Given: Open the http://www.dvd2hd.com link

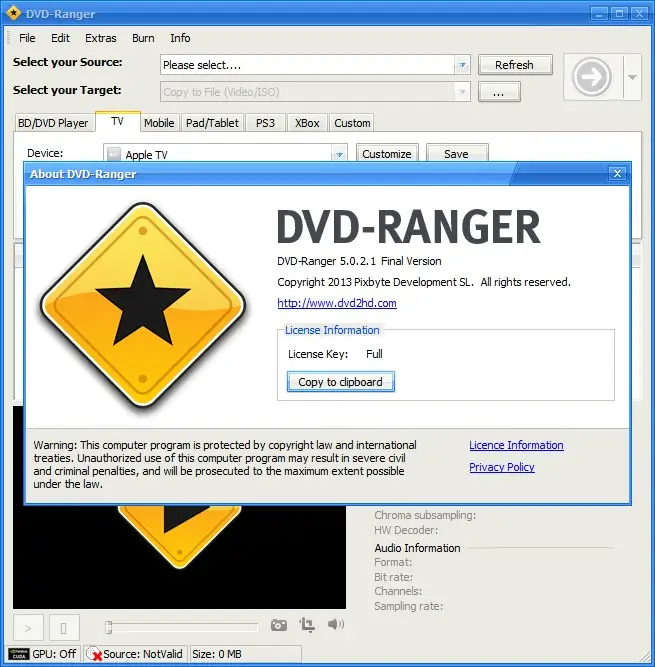Looking at the screenshot, I should point(337,303).
